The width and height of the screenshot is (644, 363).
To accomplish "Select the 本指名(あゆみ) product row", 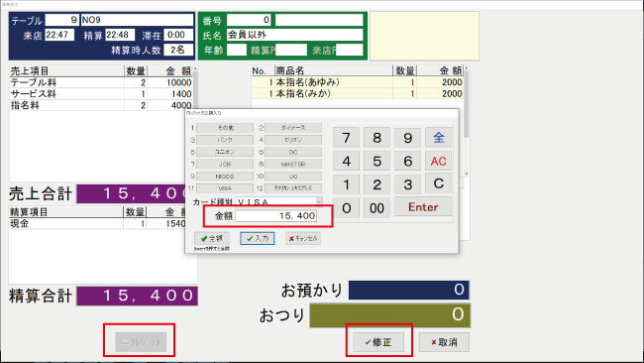I will 358,82.
